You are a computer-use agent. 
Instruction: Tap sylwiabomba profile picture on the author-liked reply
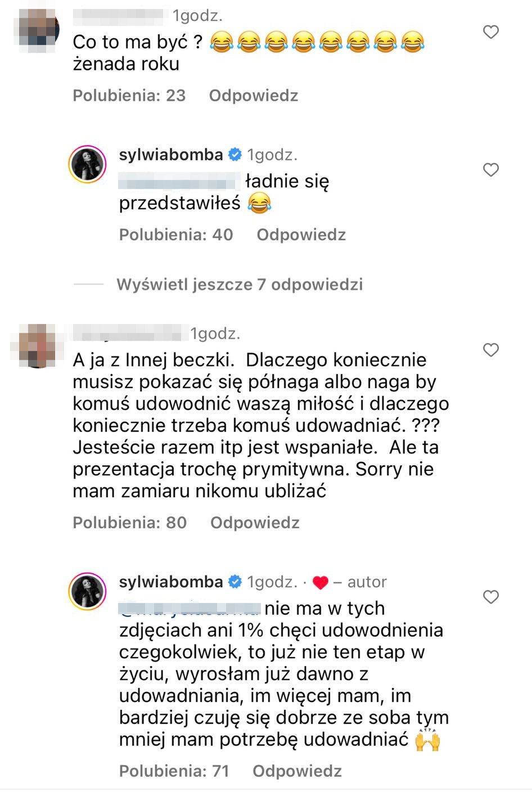[x=87, y=592]
